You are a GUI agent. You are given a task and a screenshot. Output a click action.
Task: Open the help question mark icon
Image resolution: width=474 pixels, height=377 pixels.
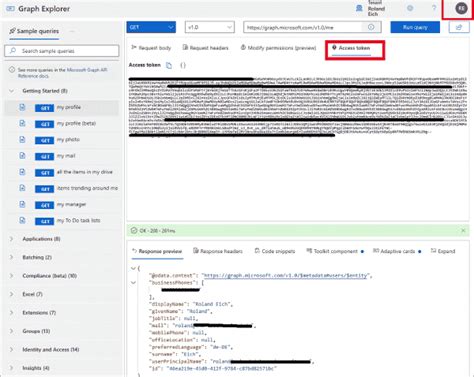434,8
